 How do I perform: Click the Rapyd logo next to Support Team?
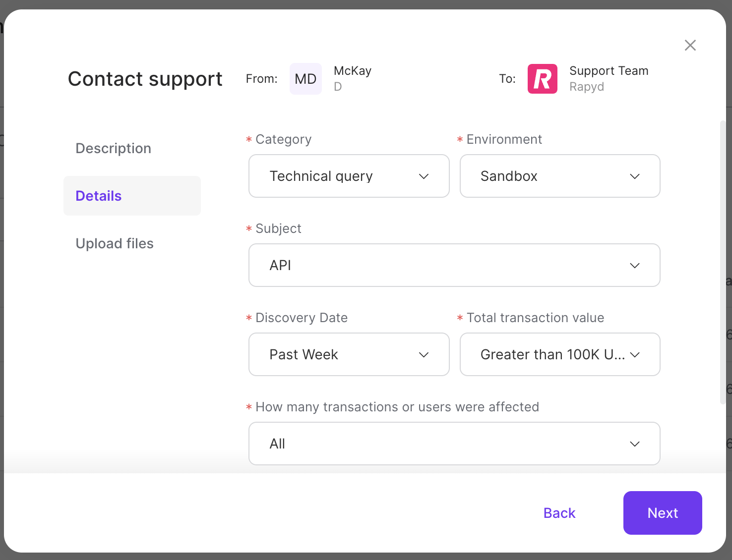coord(542,78)
